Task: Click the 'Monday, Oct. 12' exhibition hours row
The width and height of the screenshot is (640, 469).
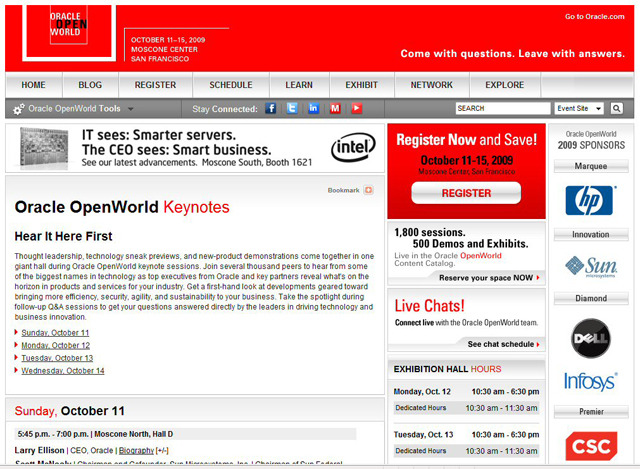Action: coord(466,391)
